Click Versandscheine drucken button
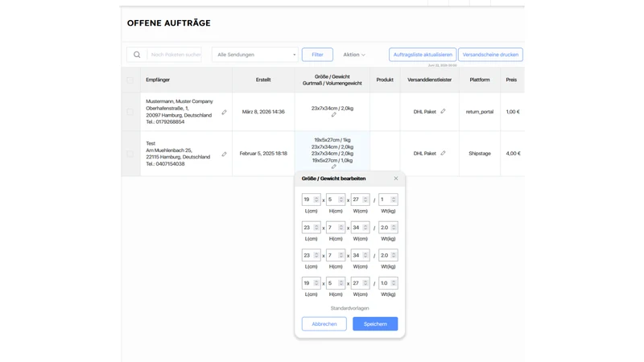The height and width of the screenshot is (362, 644). (x=490, y=55)
